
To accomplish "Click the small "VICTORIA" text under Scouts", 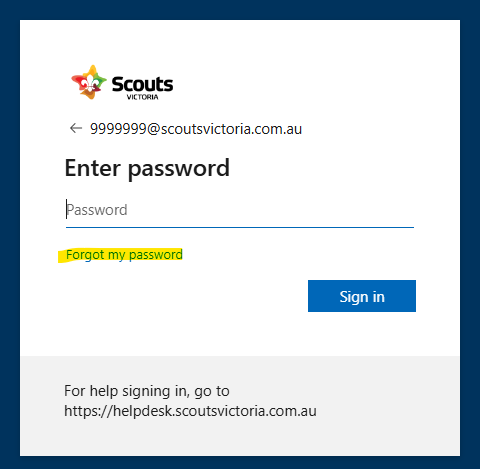I will point(142,97).
